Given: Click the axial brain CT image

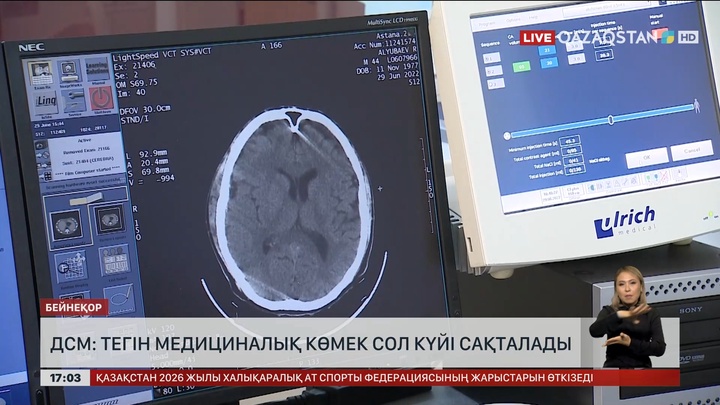Looking at the screenshot, I should [x=292, y=209].
